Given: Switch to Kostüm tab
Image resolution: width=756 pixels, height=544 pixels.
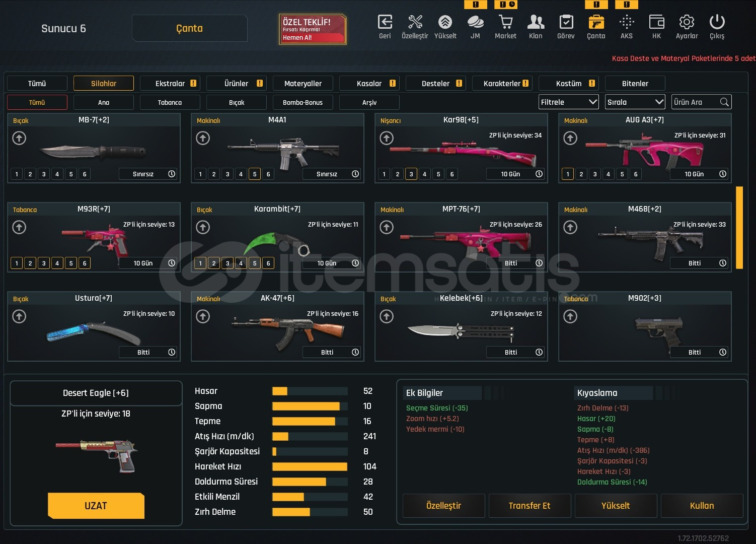Looking at the screenshot, I should tap(569, 84).
